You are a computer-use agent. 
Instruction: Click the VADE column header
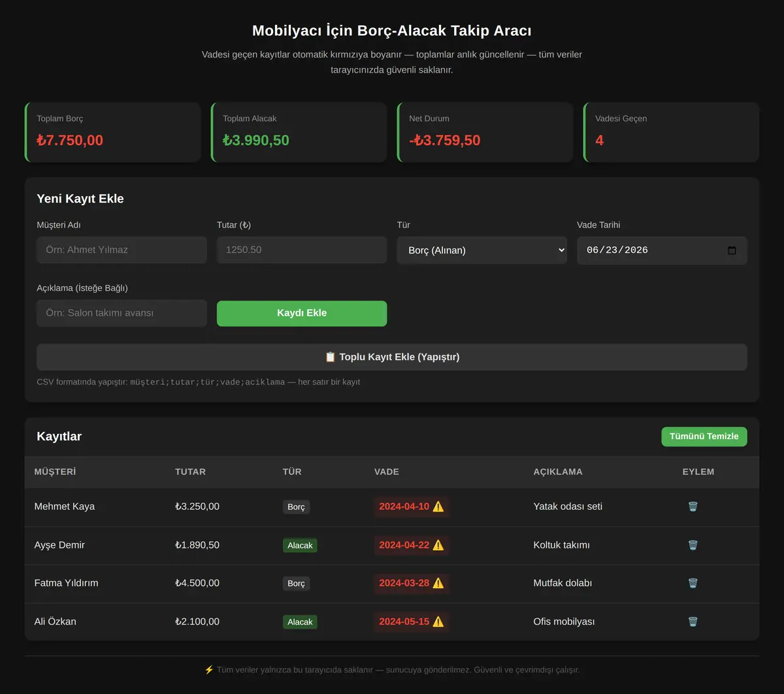[x=387, y=472]
